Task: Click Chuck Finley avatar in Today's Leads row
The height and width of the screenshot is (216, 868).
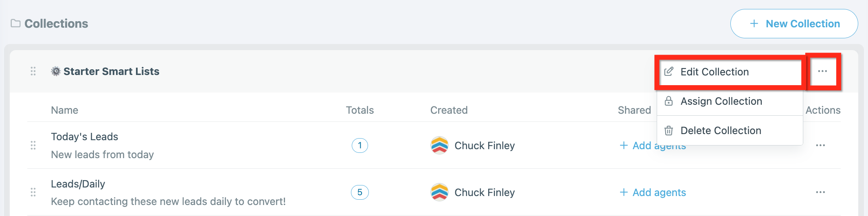Action: click(x=439, y=145)
